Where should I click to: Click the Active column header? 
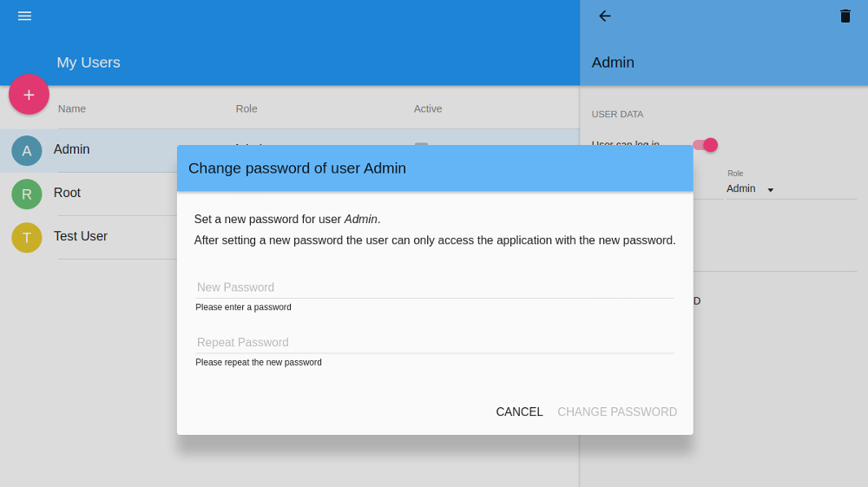(x=428, y=109)
